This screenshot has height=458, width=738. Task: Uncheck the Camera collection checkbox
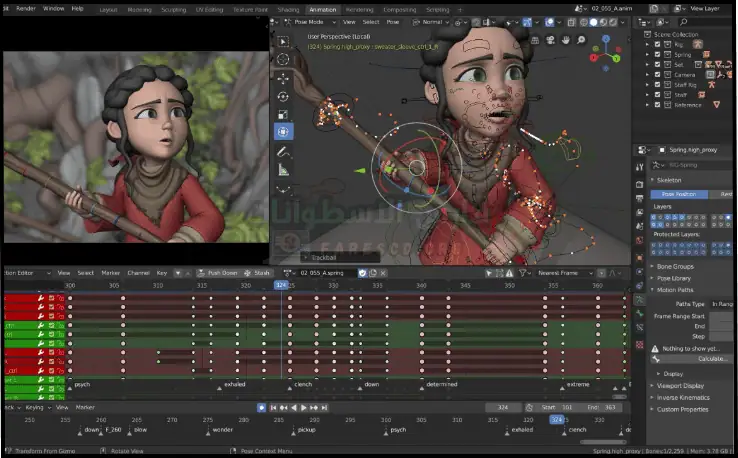click(x=657, y=75)
